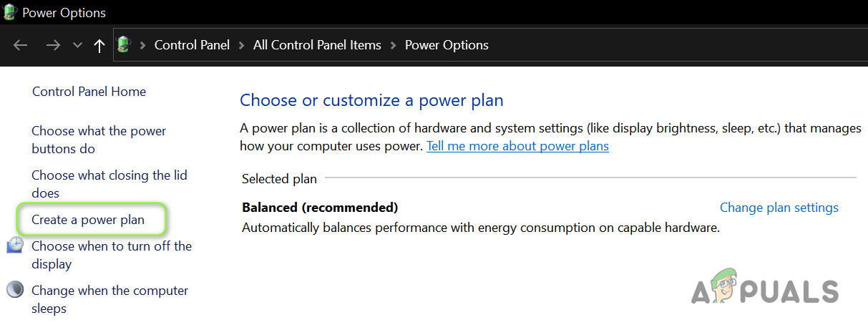Viewport: 868px width, 335px height.
Task: Click Create a power plan
Action: click(88, 220)
